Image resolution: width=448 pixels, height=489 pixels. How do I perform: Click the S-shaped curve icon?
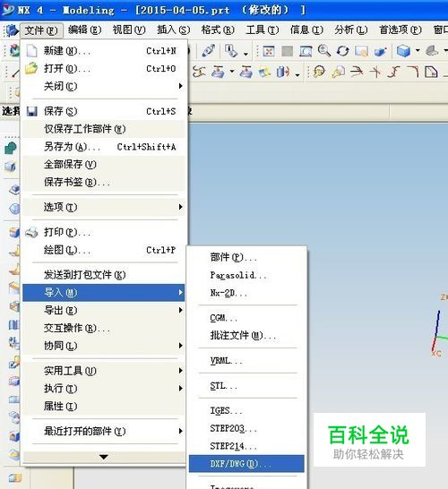tap(393, 72)
